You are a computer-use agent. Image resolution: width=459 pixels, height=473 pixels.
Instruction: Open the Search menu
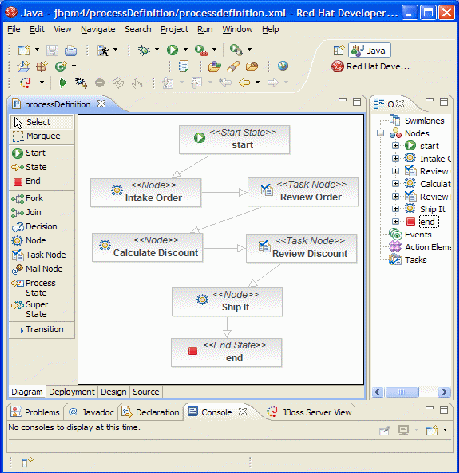[x=138, y=29]
